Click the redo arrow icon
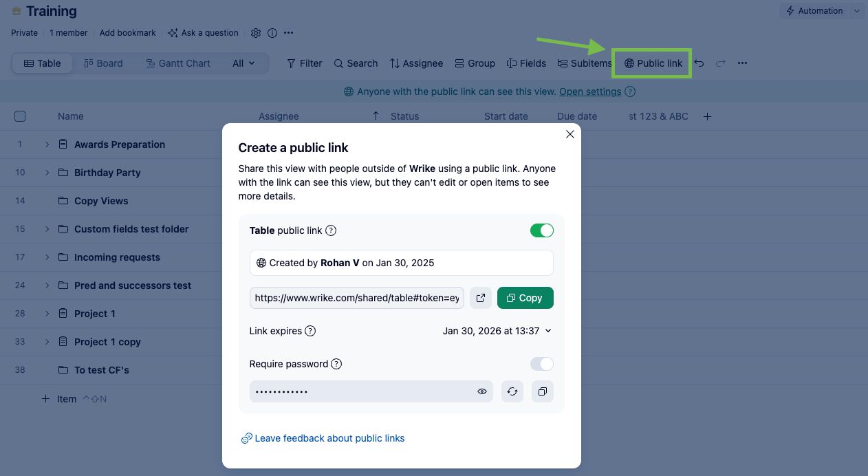868x476 pixels. 721,63
